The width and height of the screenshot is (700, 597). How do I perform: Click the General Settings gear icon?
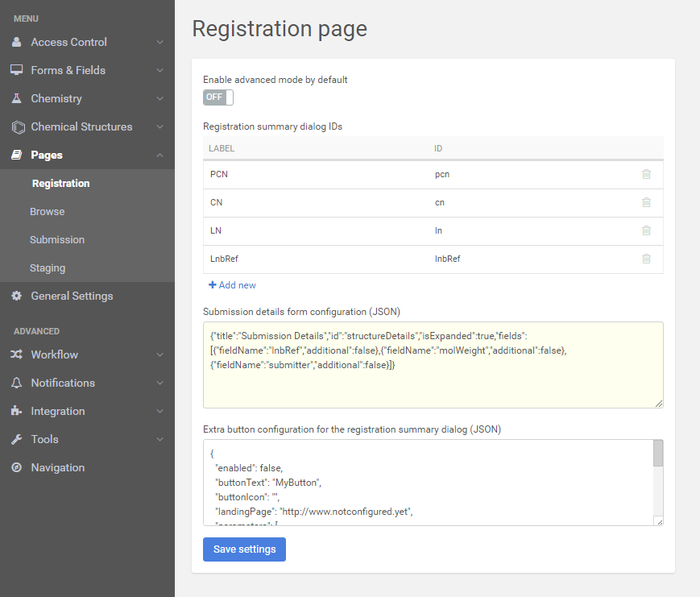[16, 296]
